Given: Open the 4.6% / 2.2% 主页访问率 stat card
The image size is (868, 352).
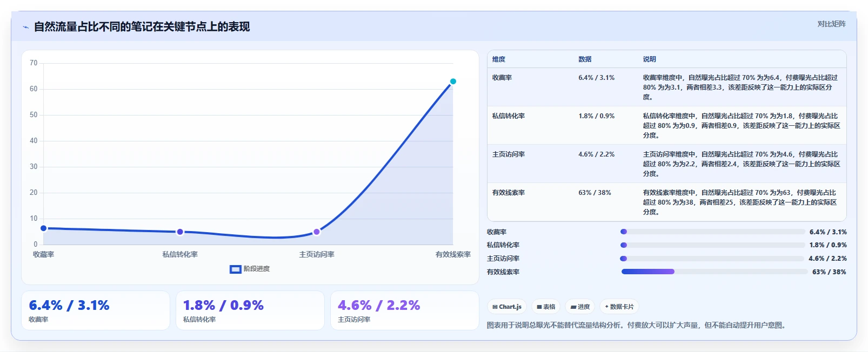Looking at the screenshot, I should (x=405, y=310).
